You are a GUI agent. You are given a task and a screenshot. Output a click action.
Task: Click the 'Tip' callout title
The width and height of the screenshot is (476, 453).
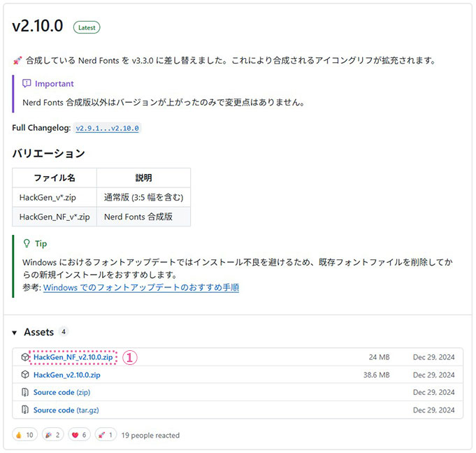(x=41, y=243)
